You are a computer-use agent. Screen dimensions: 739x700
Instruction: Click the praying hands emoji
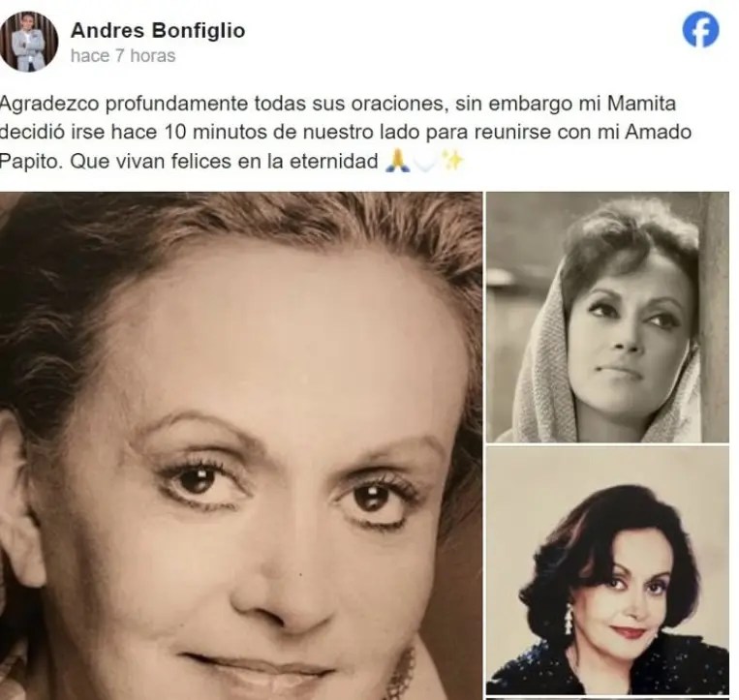point(397,161)
